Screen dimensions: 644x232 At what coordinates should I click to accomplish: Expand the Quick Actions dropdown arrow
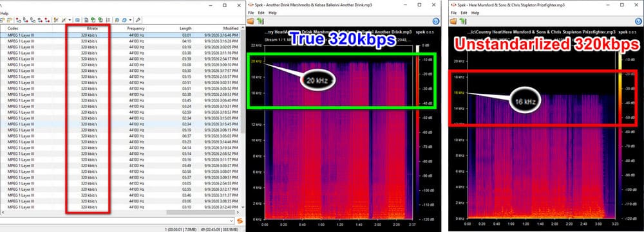(x=70, y=20)
